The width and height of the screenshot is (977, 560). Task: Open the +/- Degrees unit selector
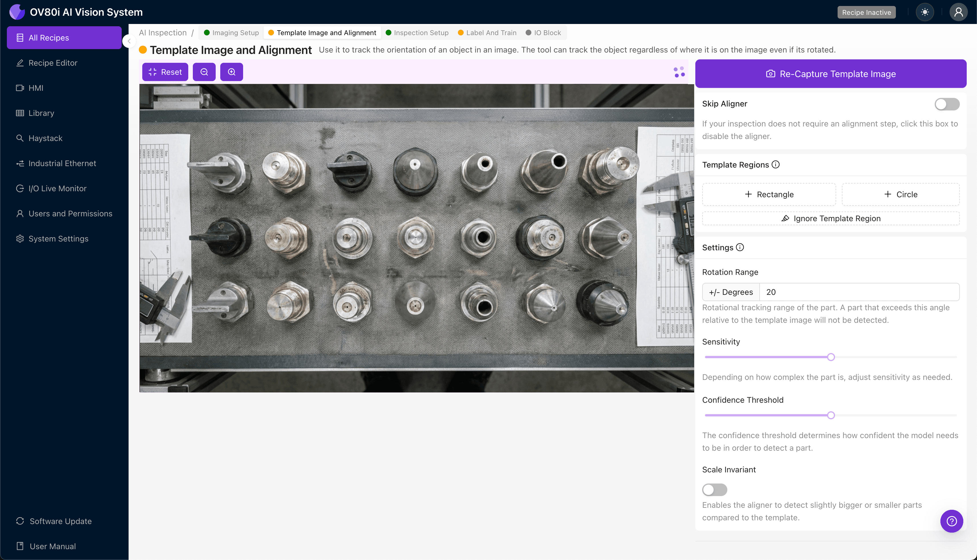pyautogui.click(x=730, y=292)
